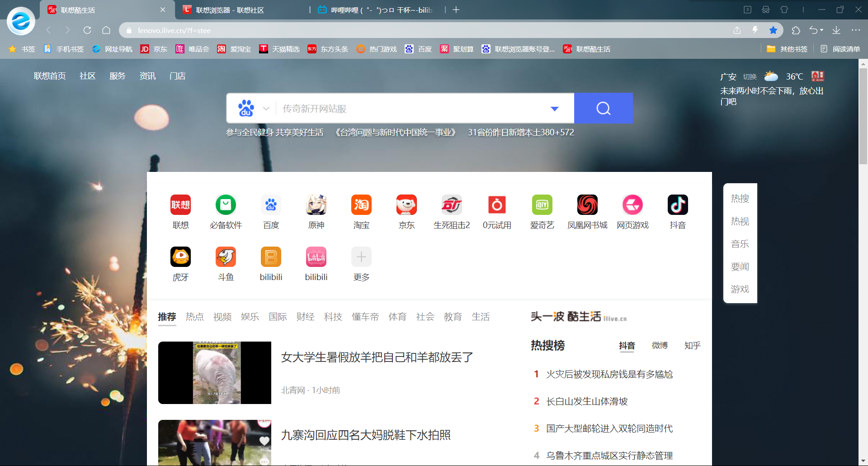The image size is (868, 466).
Task: Open 门店 in top navigation
Action: (178, 76)
